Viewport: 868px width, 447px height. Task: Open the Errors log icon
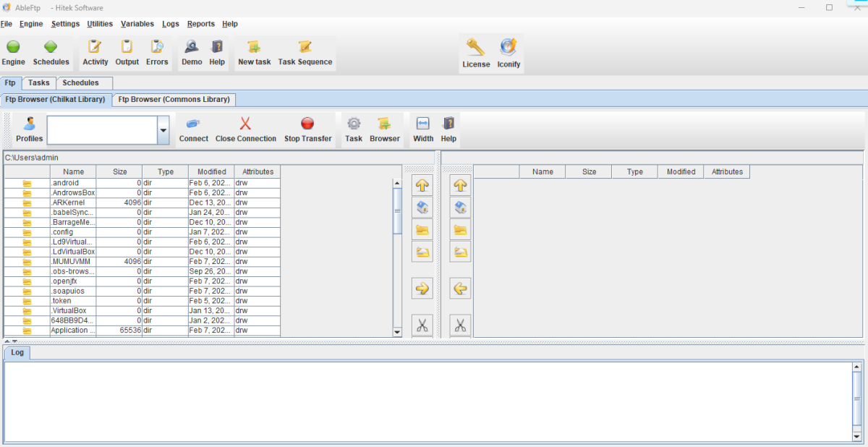[156, 48]
